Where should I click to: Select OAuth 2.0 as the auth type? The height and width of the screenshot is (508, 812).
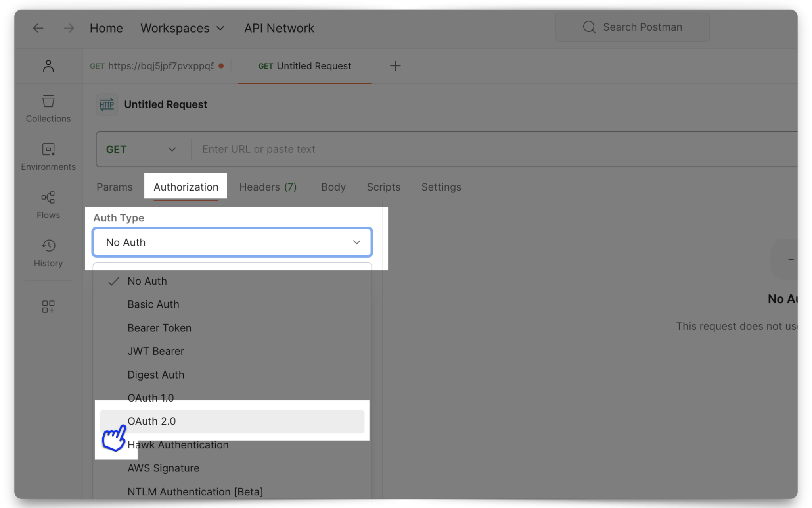(151, 421)
